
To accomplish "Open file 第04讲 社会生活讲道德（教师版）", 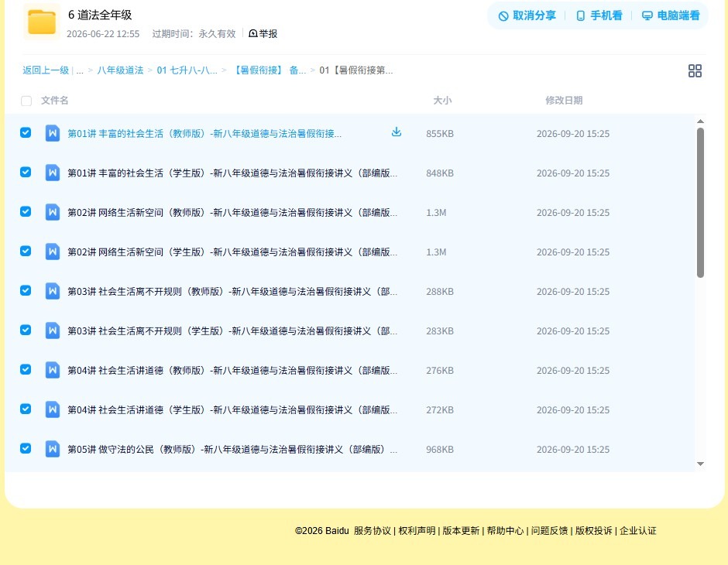I will point(232,370).
